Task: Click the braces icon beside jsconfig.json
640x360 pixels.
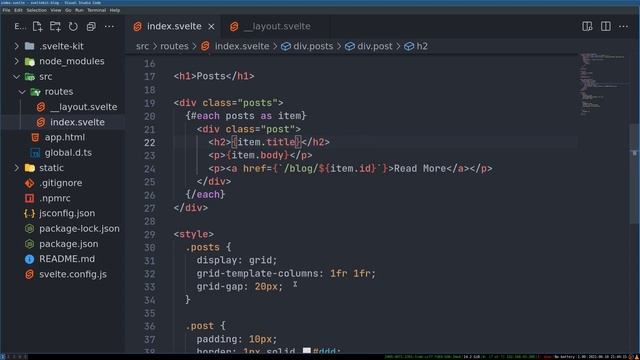Action: 29,213
